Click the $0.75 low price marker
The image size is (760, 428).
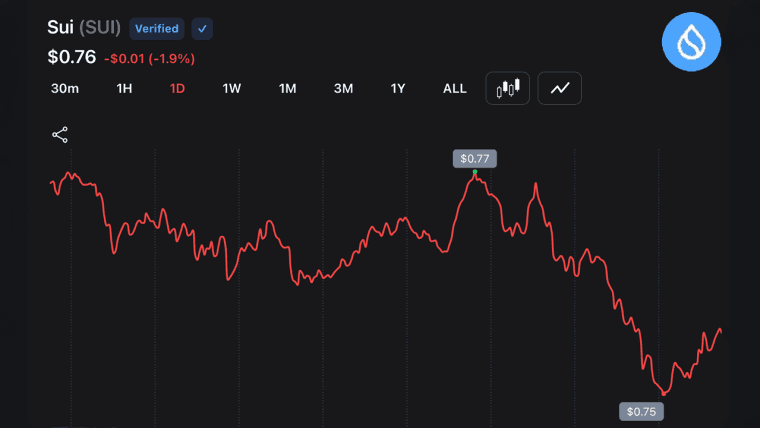(641, 412)
